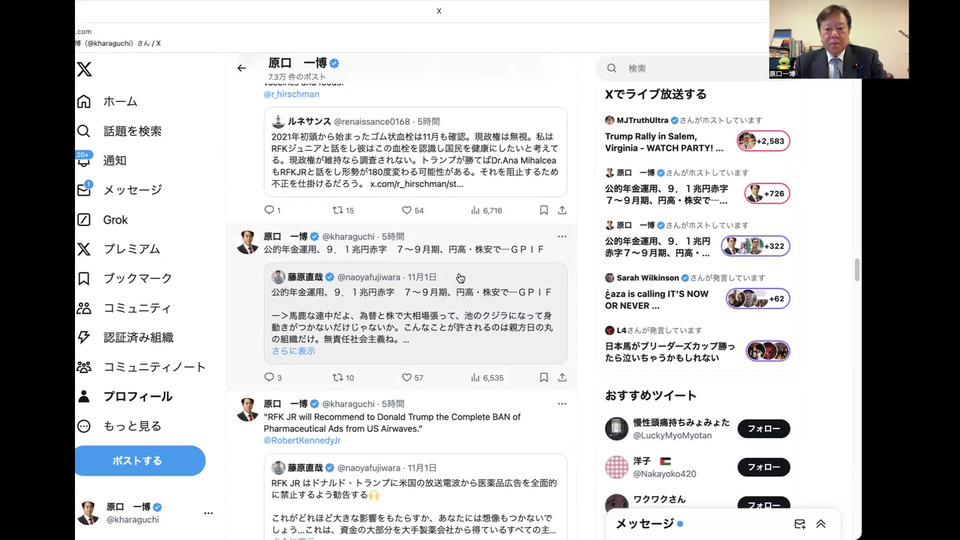
Task: Click the +322 listeners badge
Action: tap(756, 246)
